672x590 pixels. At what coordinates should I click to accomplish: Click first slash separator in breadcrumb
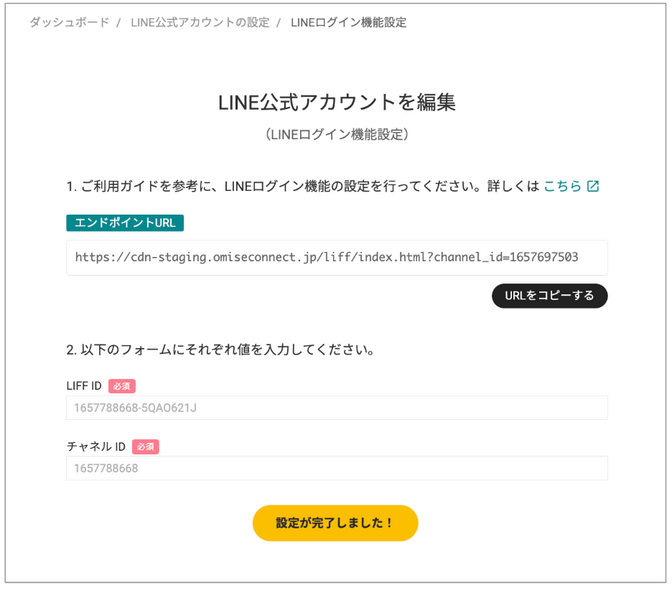[119, 22]
